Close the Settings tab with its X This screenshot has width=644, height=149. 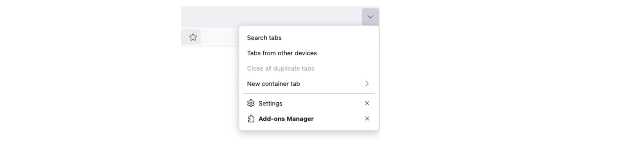[367, 103]
